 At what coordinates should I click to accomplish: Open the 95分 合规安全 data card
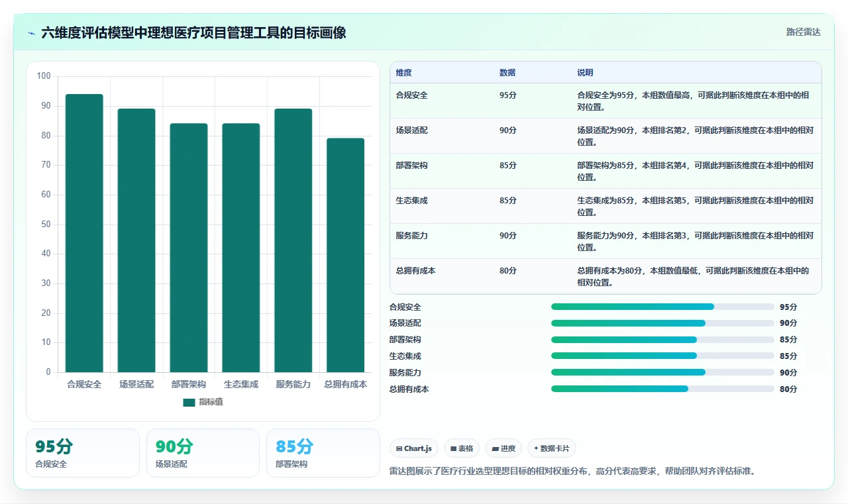83,453
